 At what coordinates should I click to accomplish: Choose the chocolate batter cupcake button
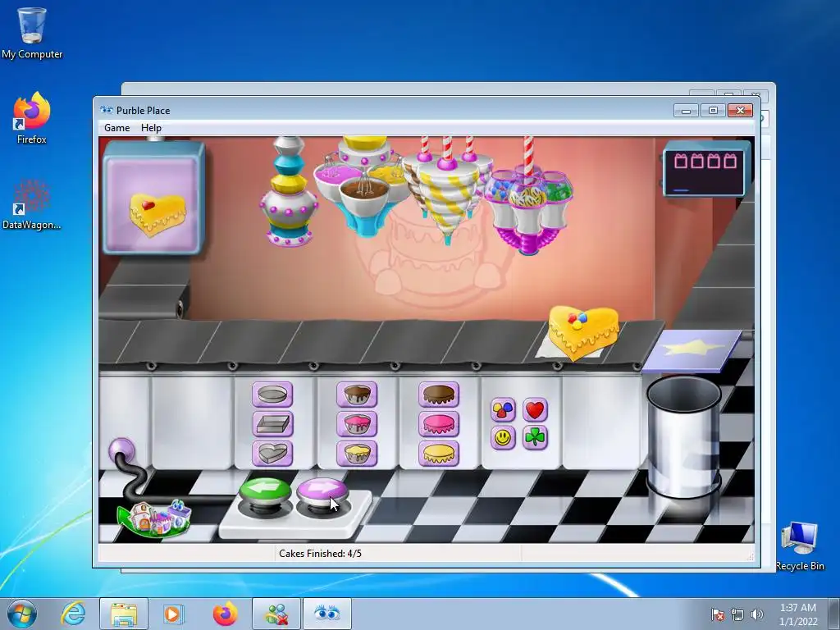point(357,395)
